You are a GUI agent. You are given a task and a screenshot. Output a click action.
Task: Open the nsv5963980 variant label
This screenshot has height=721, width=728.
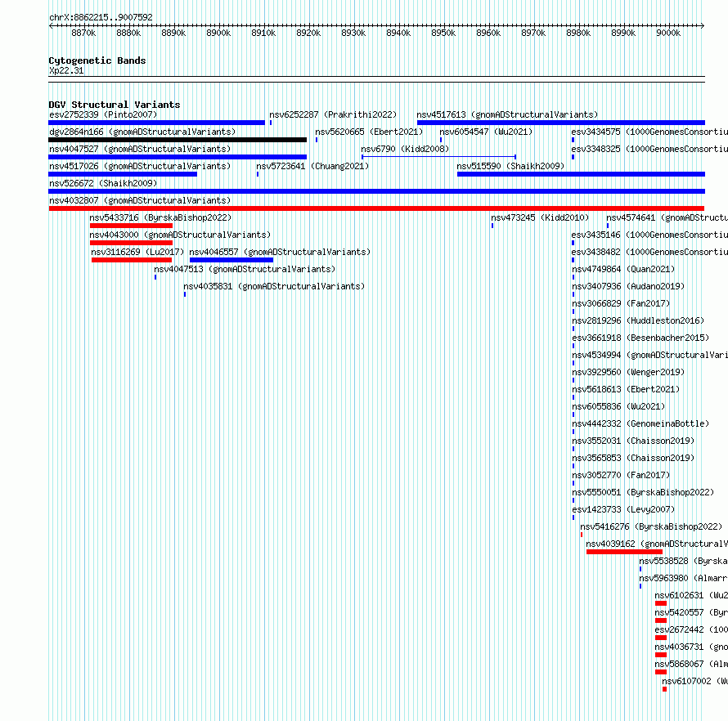(x=684, y=578)
